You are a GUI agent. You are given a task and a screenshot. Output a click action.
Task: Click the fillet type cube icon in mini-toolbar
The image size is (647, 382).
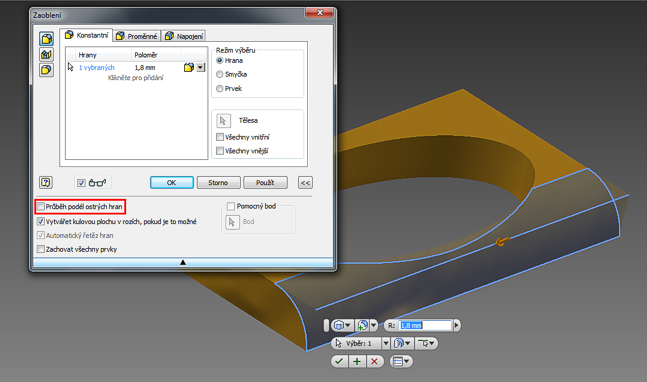[x=338, y=325]
